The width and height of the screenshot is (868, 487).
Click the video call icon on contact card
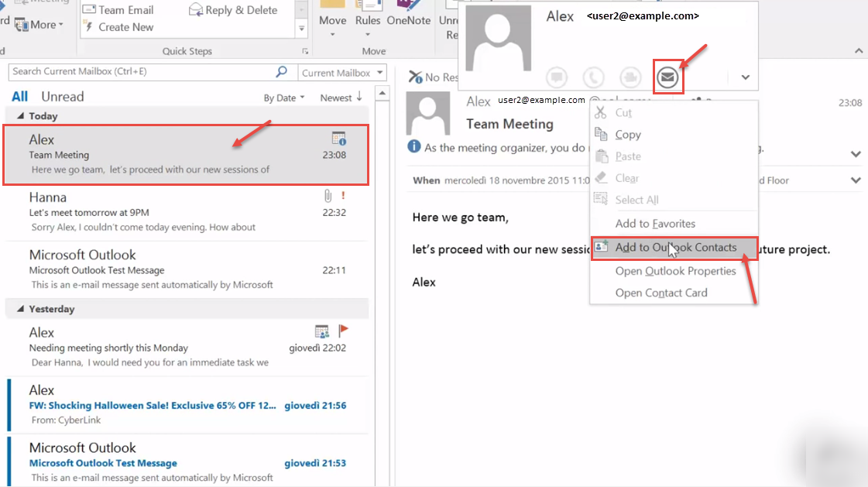pyautogui.click(x=630, y=77)
